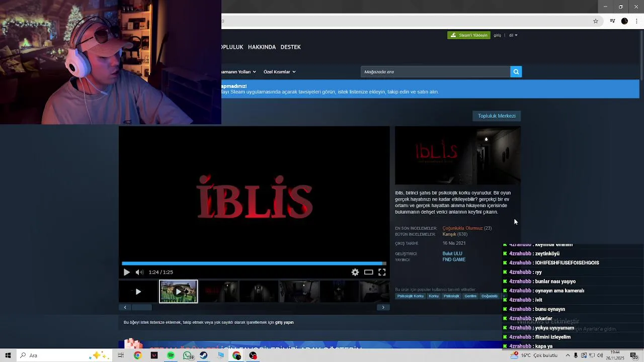Click Steam'i Yükleyin button
Screen dimensions: 644x362
click(x=469, y=35)
